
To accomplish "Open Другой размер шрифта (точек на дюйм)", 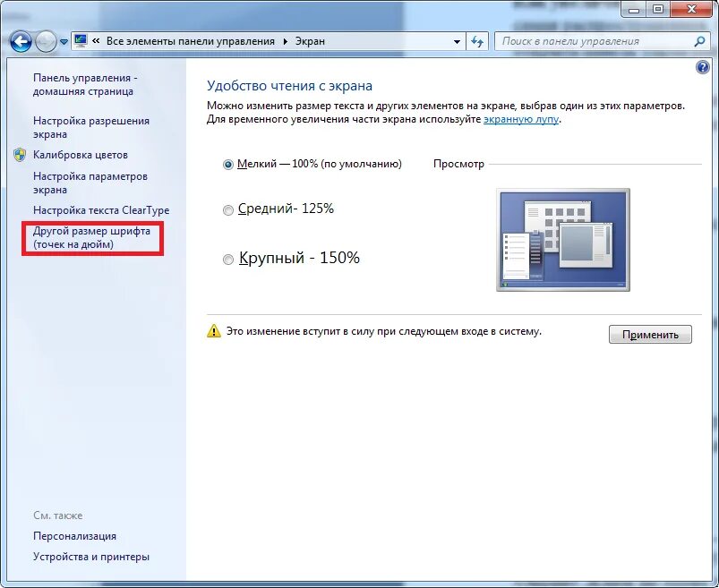I will [x=91, y=237].
